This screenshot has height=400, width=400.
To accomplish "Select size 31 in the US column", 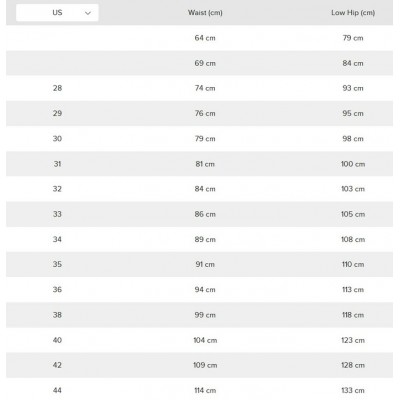I will pos(57,164).
